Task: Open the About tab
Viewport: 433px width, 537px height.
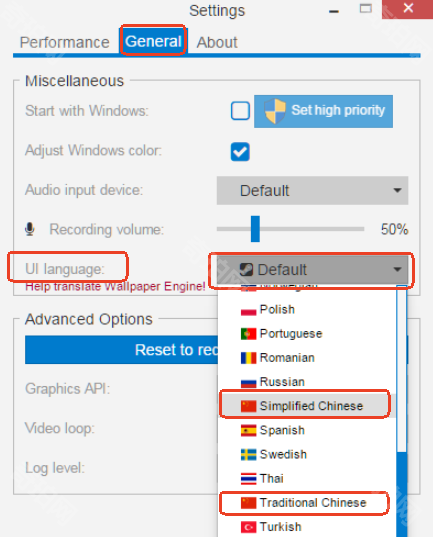Action: (217, 42)
